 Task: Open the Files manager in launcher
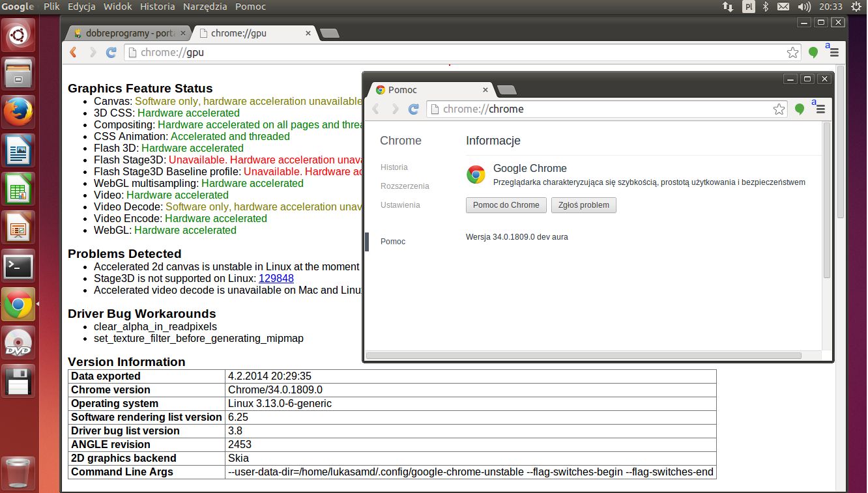(18, 73)
